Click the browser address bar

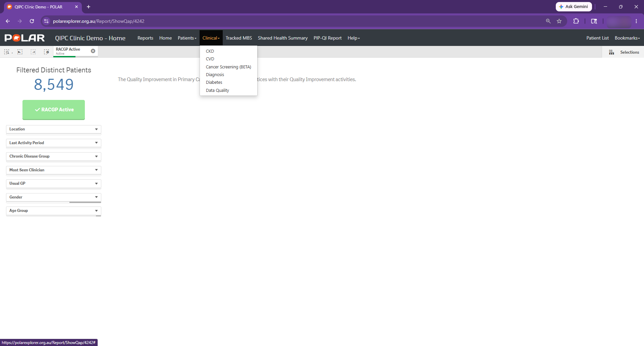tap(295, 21)
